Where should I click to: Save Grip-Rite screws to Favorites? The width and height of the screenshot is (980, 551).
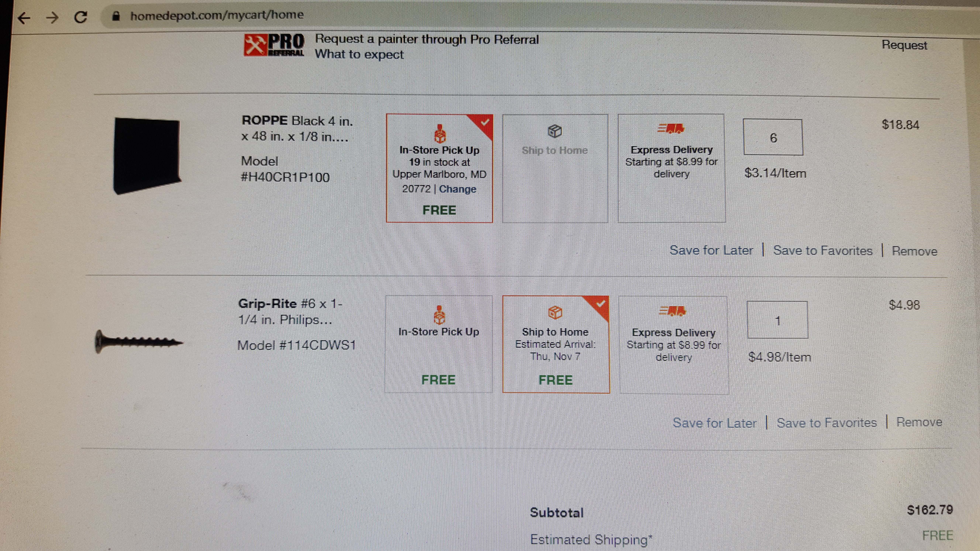pos(826,422)
